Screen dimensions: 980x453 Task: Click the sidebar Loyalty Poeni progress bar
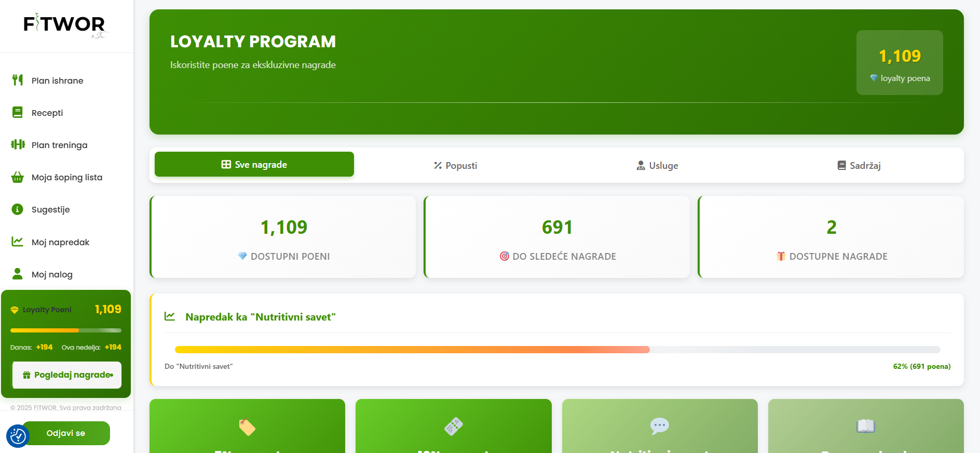click(x=66, y=330)
